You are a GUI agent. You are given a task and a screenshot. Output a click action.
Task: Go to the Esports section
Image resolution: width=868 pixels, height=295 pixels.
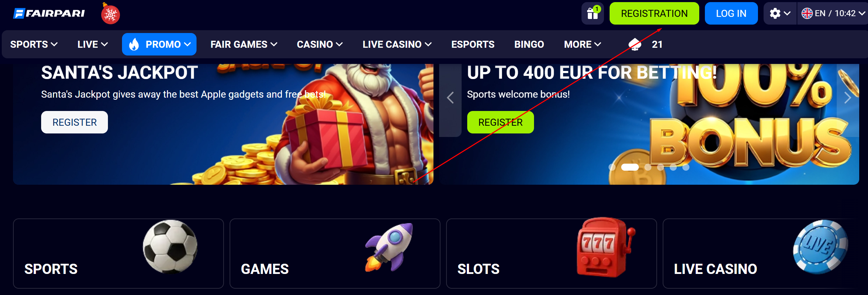click(473, 44)
